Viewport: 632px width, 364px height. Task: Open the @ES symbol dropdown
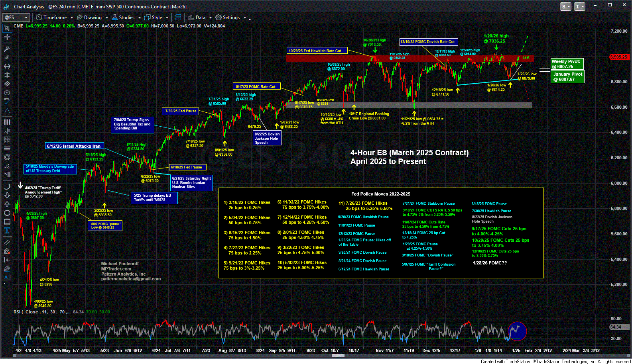(26, 18)
